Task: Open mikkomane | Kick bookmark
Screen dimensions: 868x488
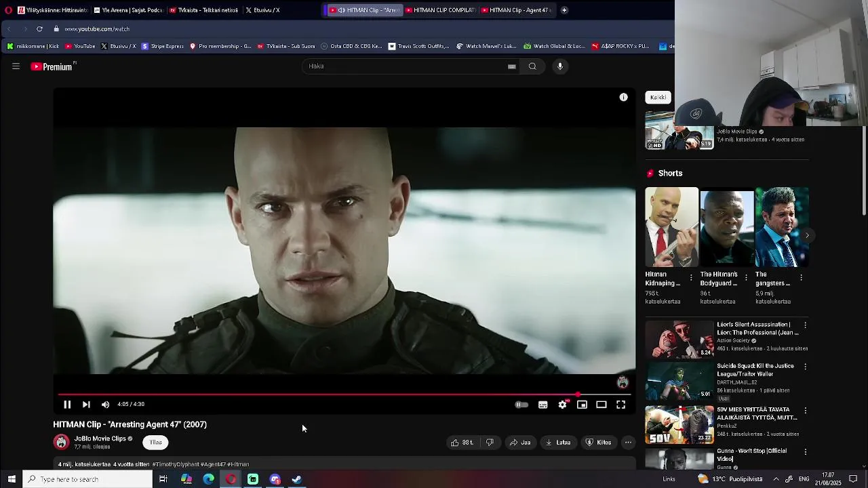Action: pyautogui.click(x=33, y=46)
